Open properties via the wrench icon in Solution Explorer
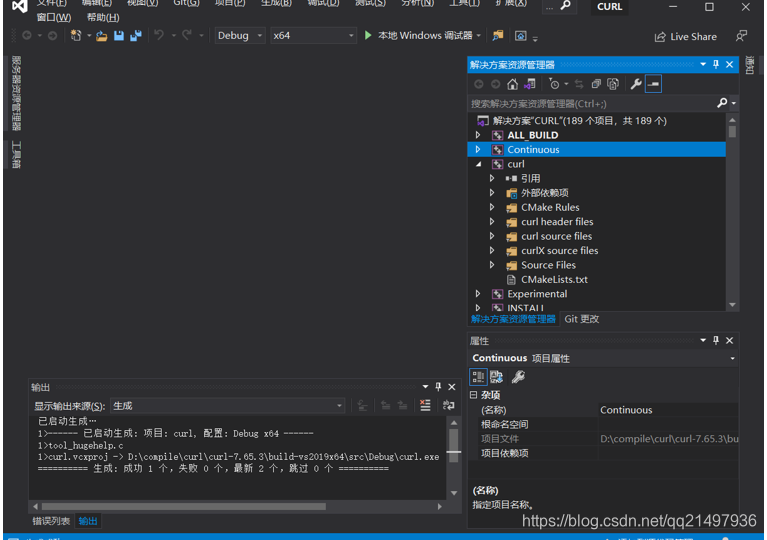767x540 pixels. pos(636,84)
